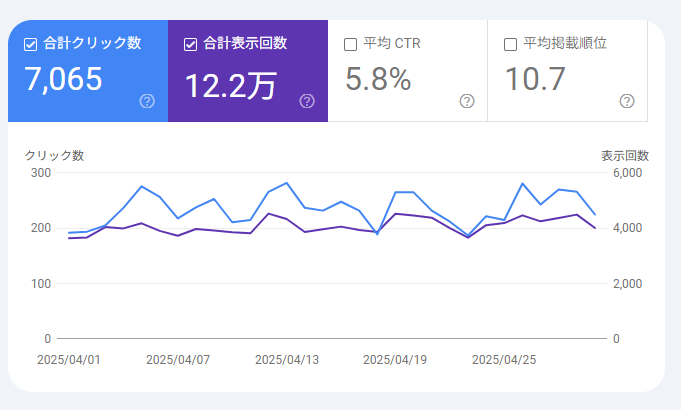Open help icon on 平均掲載順位 card
The width and height of the screenshot is (681, 410).
(x=627, y=101)
